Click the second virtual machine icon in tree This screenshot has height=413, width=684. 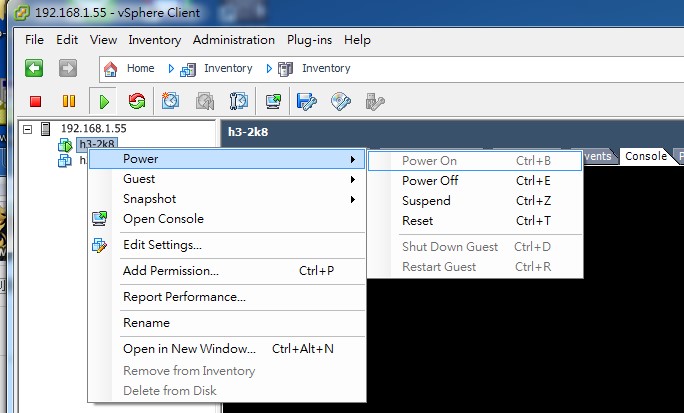65,161
